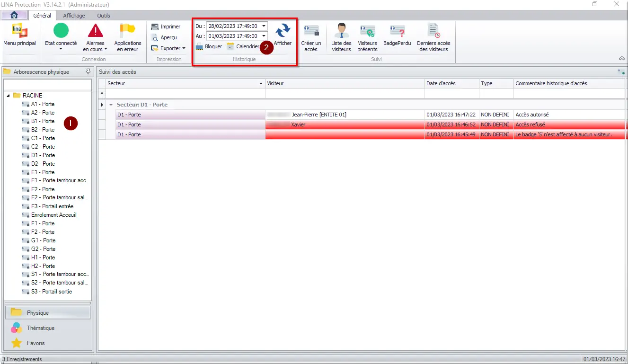Expand the Exporter dropdown menu

(x=184, y=48)
